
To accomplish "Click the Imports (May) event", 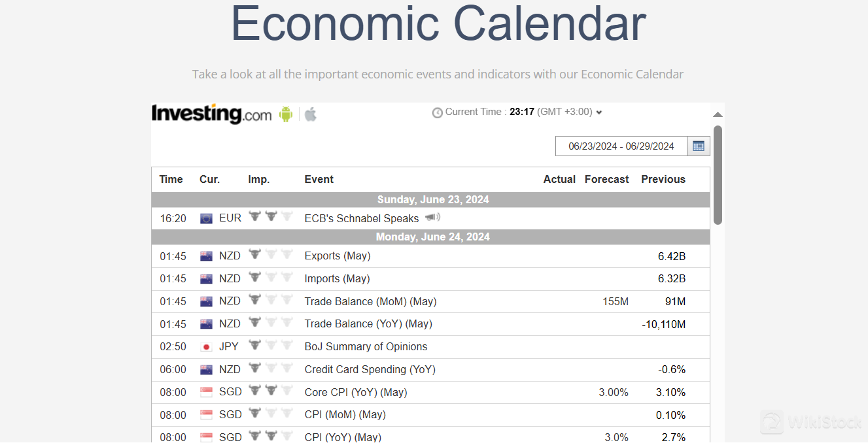I will (x=337, y=279).
